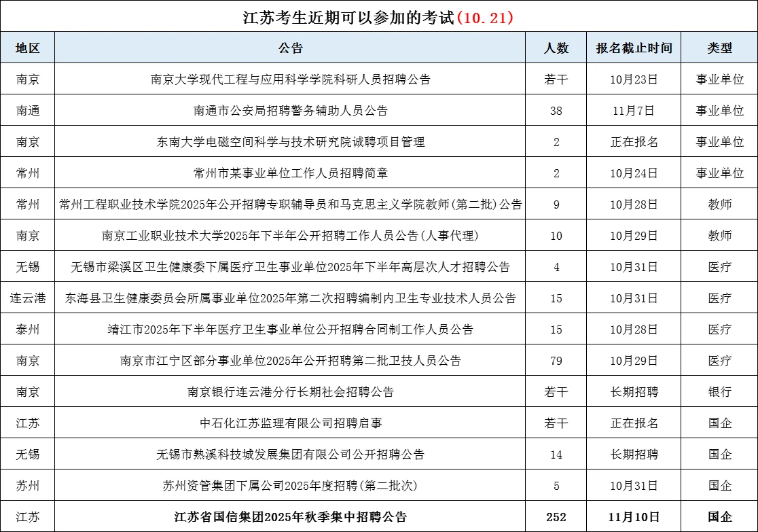Select the 连云港 region cell
Viewport: 758px width, 532px height.
[x=26, y=298]
